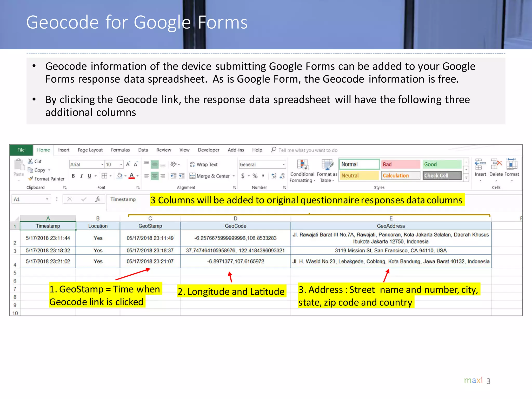Toggle Center horizontal alignment
This screenshot has height=399, width=532.
point(155,176)
